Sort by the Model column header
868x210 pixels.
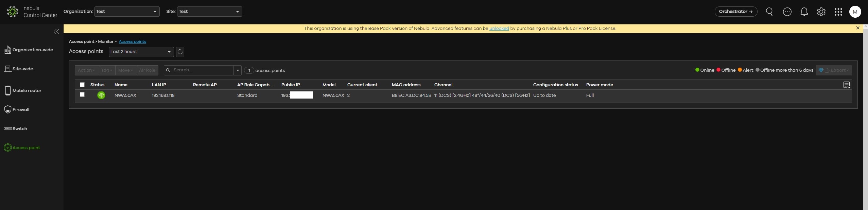(329, 85)
